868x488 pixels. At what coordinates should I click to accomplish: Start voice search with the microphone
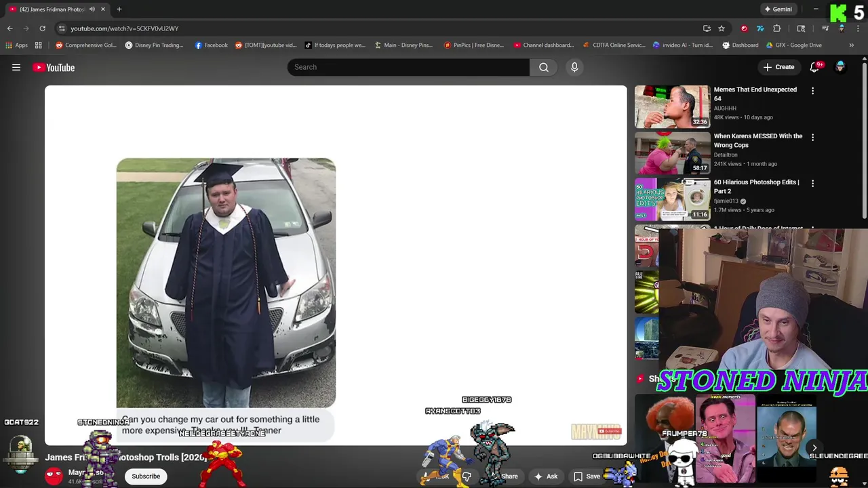574,67
